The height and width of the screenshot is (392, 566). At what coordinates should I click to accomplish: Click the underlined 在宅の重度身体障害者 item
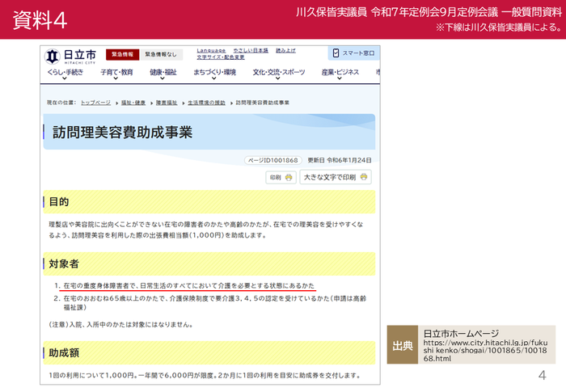(x=188, y=286)
